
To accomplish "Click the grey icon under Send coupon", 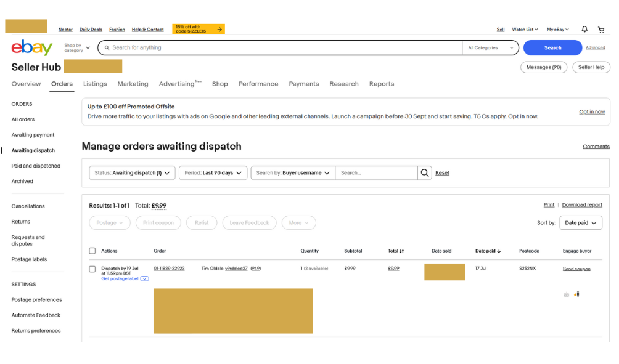I will click(x=566, y=294).
